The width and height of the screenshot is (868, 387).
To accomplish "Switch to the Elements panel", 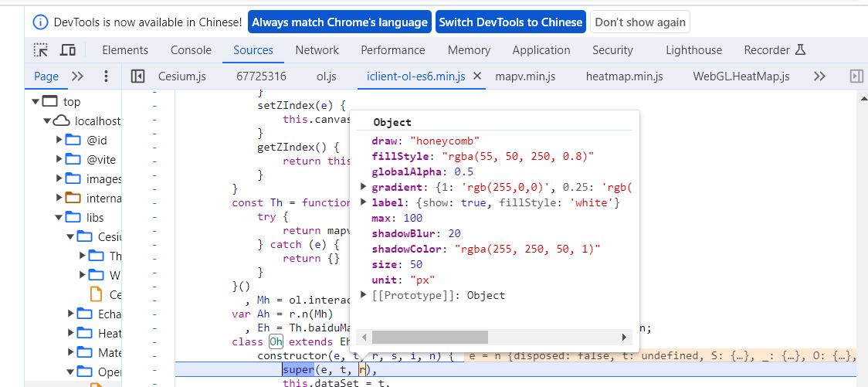I will [125, 50].
